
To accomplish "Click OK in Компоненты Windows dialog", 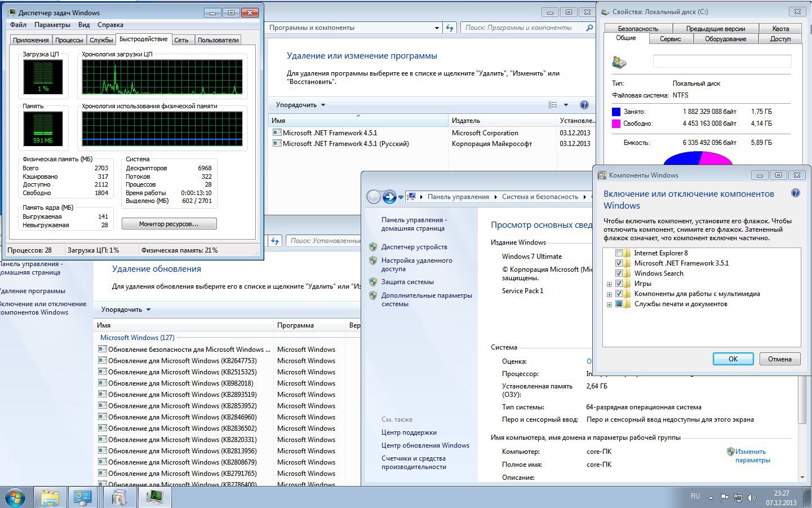I will 733,359.
